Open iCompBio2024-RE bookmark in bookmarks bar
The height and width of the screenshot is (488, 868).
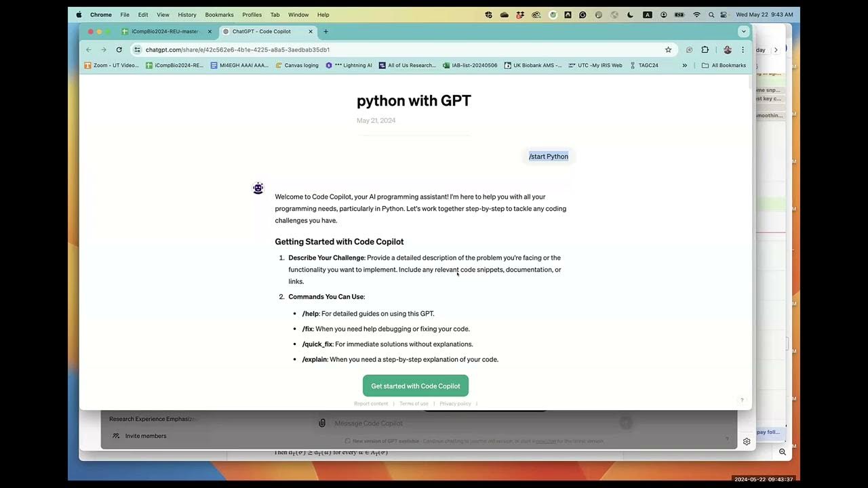coord(174,66)
